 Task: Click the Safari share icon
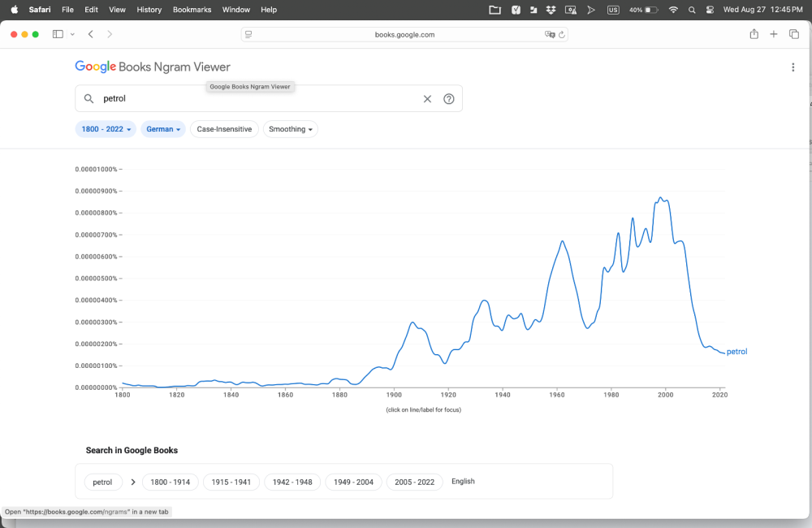click(754, 34)
